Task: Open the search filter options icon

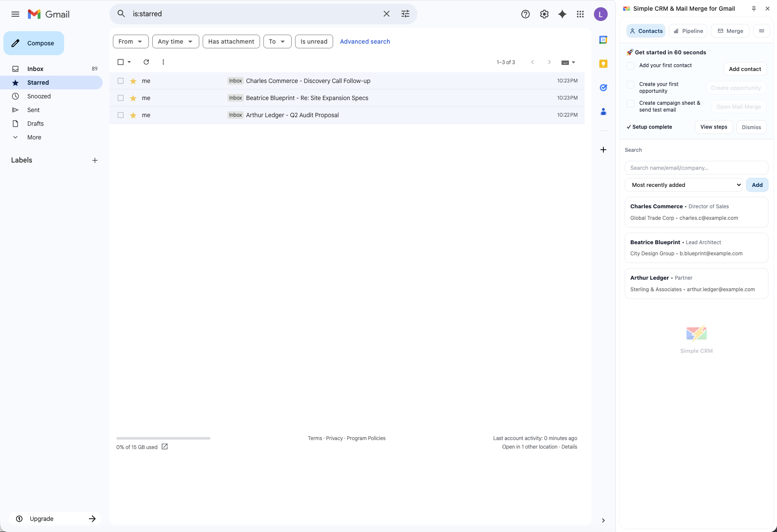Action: (405, 14)
